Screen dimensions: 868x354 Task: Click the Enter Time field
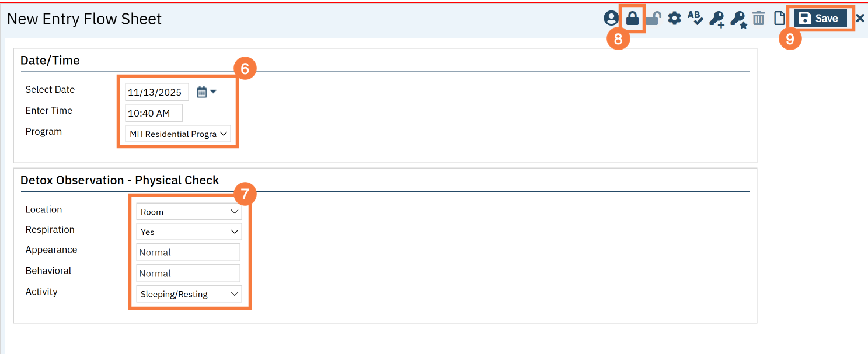154,113
